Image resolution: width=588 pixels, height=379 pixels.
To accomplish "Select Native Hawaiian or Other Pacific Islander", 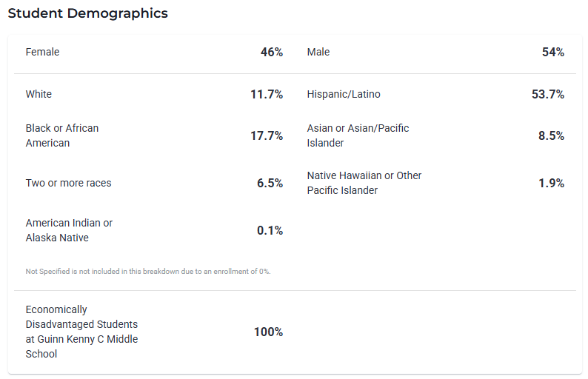I will pyautogui.click(x=364, y=183).
